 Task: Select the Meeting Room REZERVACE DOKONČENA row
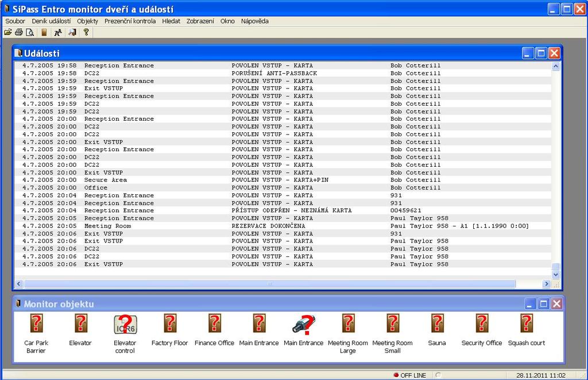(283, 226)
